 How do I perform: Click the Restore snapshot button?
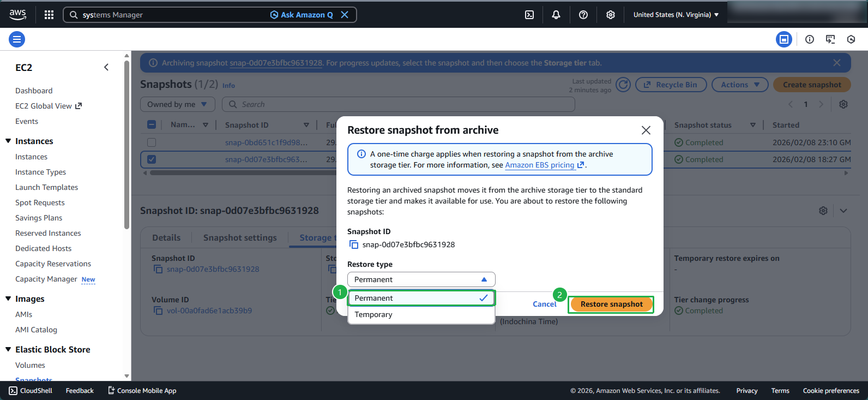[611, 304]
